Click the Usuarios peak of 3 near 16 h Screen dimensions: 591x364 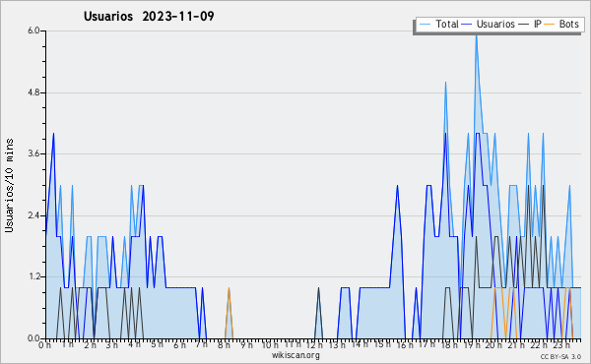[397, 186]
